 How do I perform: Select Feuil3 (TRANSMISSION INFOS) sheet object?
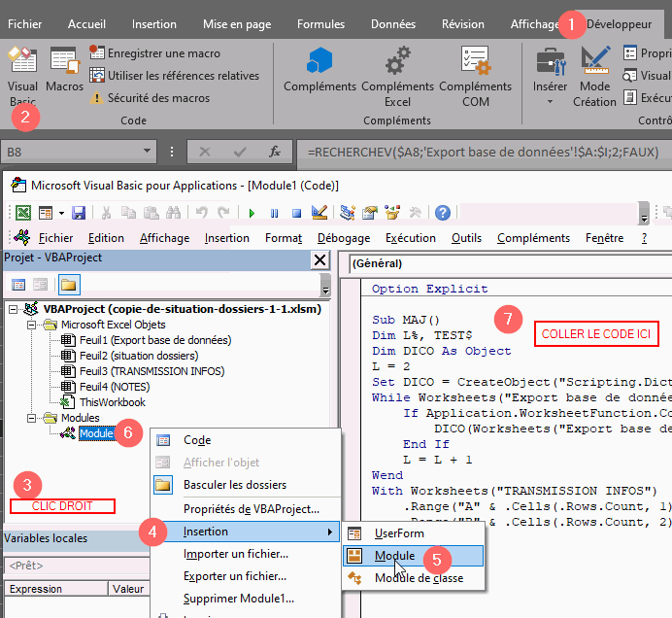point(150,371)
